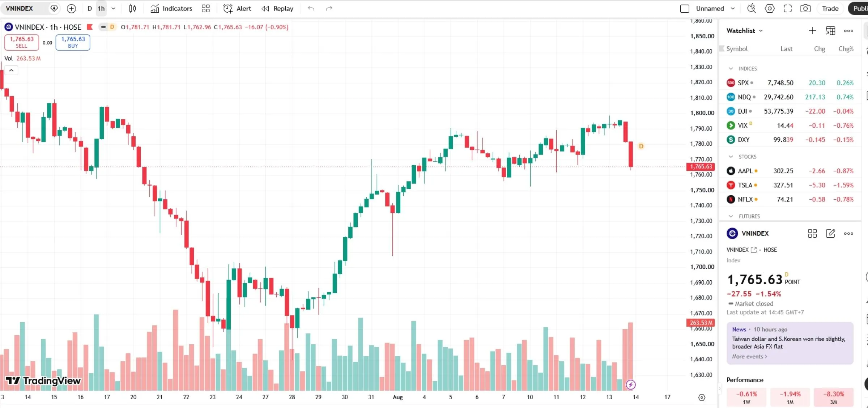
Task: Open chart settings hexagon icon
Action: 770,8
